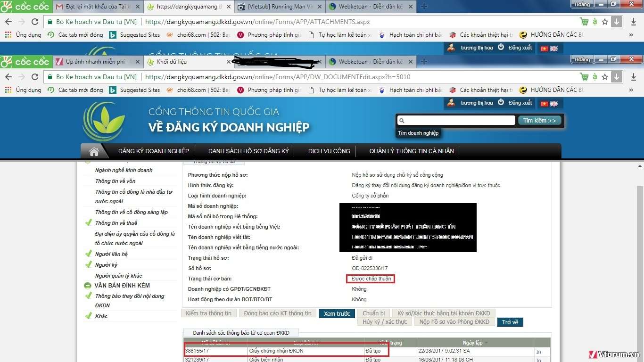
Task: Open the DANH SÁCH HỒ SƠ ĐĂNG KÝ menu
Action: click(x=248, y=151)
